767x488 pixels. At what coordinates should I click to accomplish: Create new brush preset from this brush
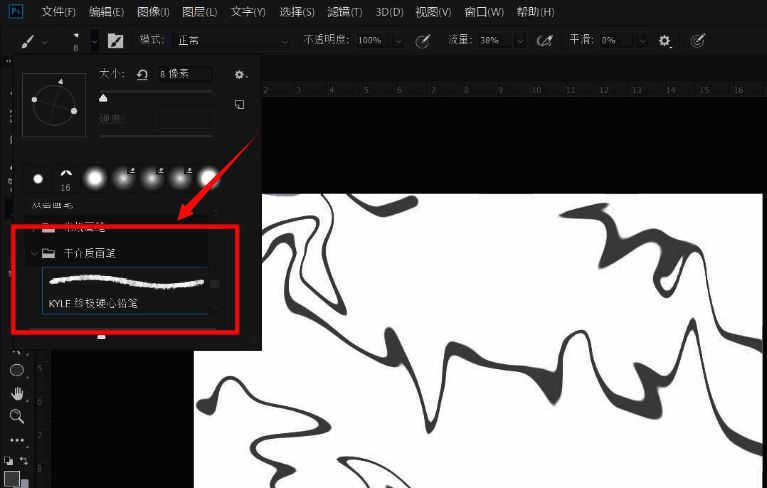click(240, 104)
